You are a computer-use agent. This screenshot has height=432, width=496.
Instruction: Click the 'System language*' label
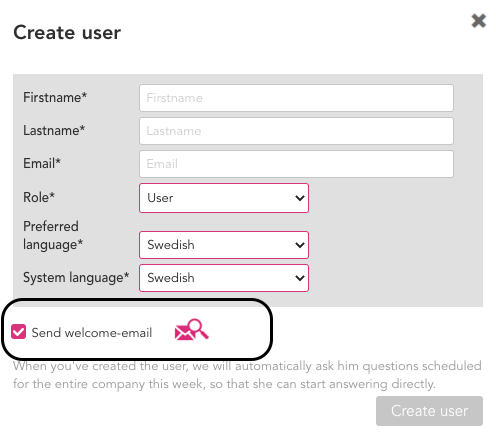pyautogui.click(x=76, y=278)
